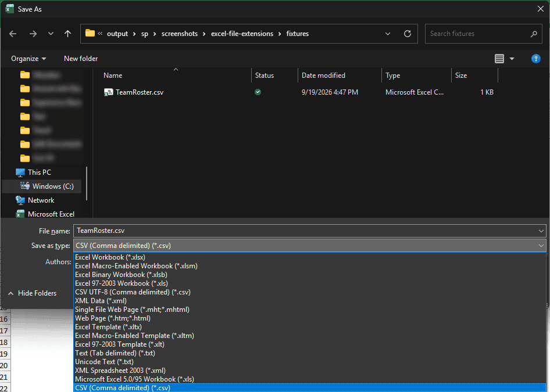Go forward with the right arrow
This screenshot has width=550, height=392.
click(33, 34)
